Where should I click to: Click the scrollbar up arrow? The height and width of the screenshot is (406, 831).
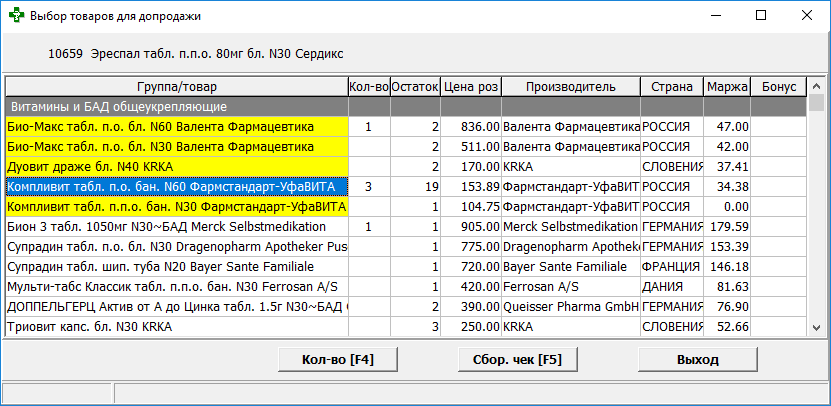pyautogui.click(x=817, y=85)
